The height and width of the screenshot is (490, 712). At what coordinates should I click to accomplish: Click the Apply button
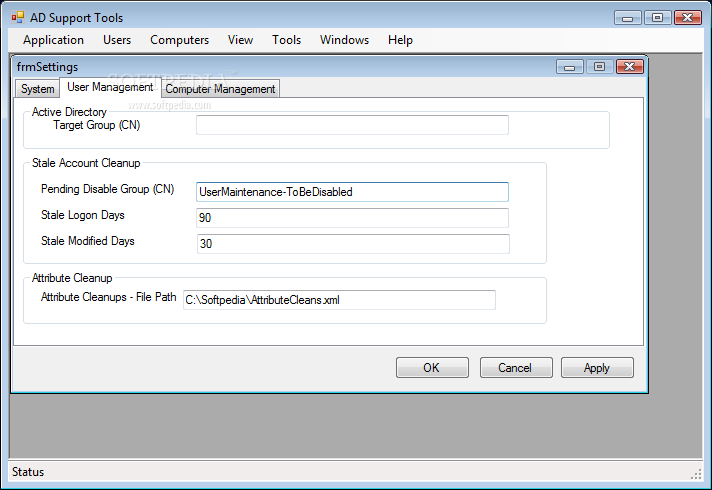[x=597, y=367]
